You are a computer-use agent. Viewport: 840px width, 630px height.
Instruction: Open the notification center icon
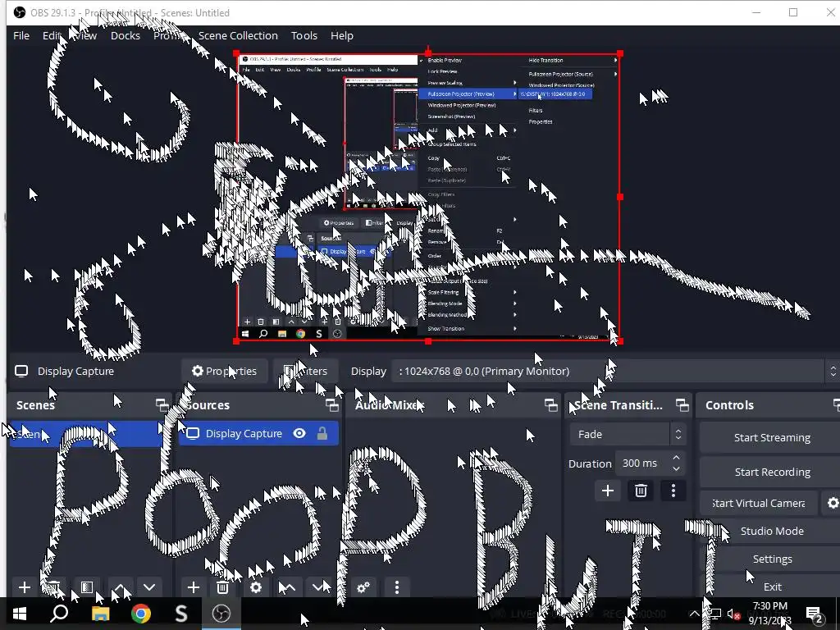point(815,614)
